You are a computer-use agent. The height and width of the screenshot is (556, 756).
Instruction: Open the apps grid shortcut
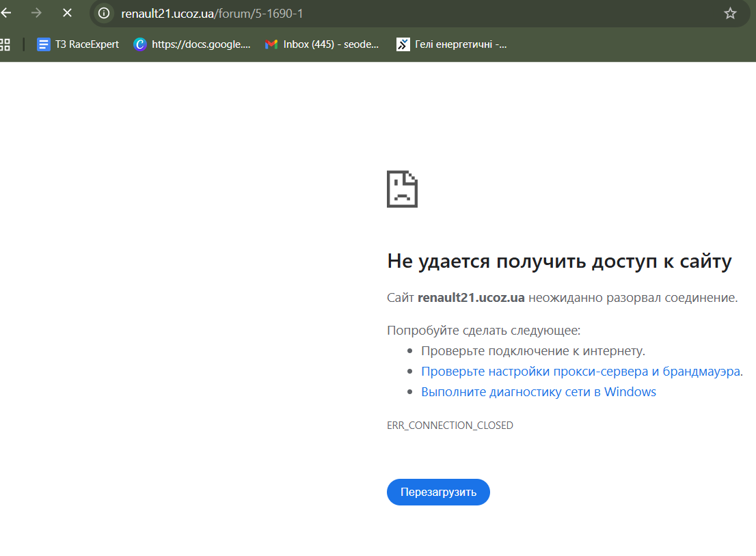point(5,45)
